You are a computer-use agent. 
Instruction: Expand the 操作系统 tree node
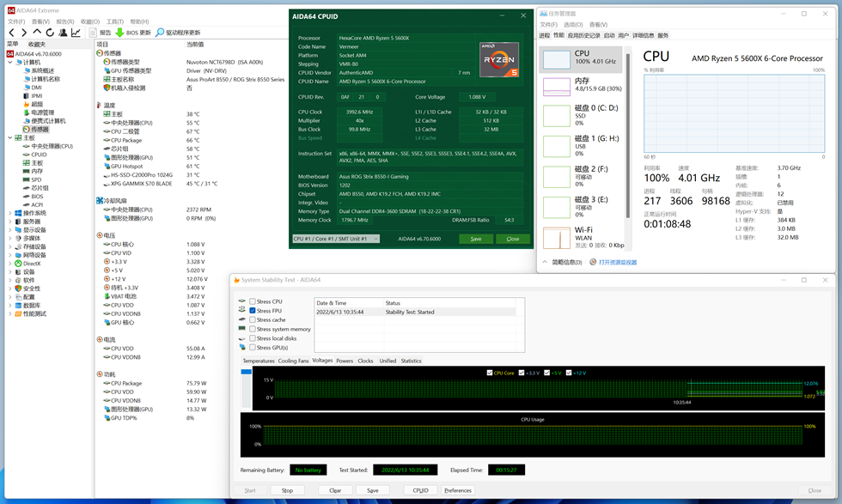(x=11, y=213)
